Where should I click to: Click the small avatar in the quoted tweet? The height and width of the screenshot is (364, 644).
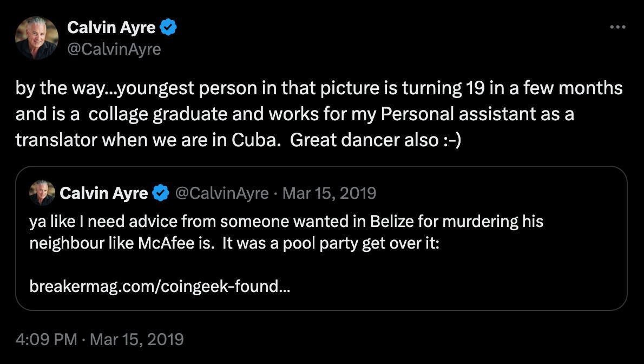tap(42, 193)
